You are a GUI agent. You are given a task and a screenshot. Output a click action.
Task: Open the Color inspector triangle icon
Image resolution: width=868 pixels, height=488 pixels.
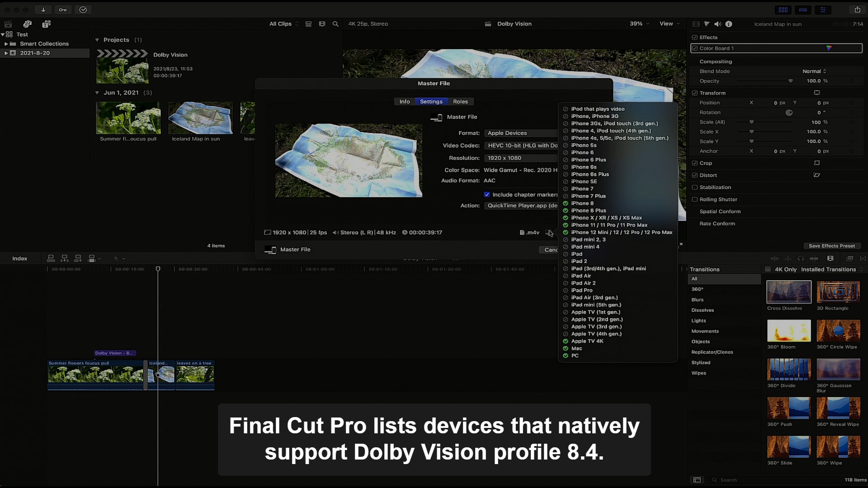pos(707,24)
